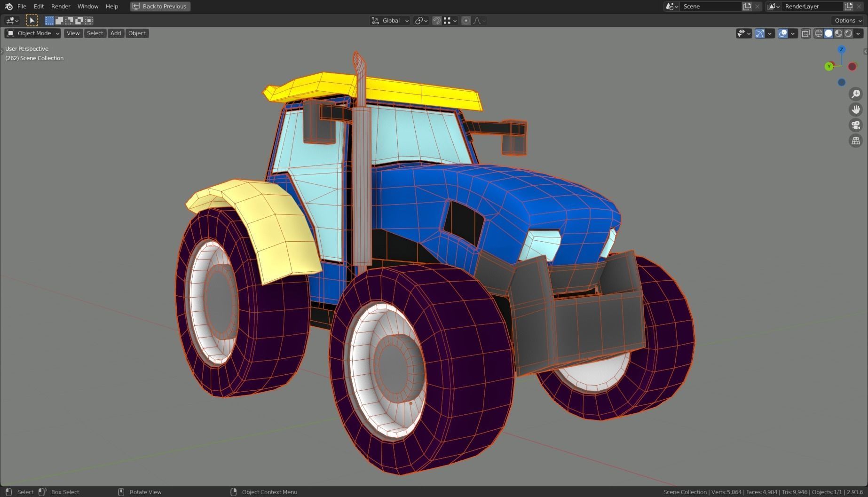Click the red X axis gizmo handle
Screen dimensions: 868x497
[x=852, y=66]
